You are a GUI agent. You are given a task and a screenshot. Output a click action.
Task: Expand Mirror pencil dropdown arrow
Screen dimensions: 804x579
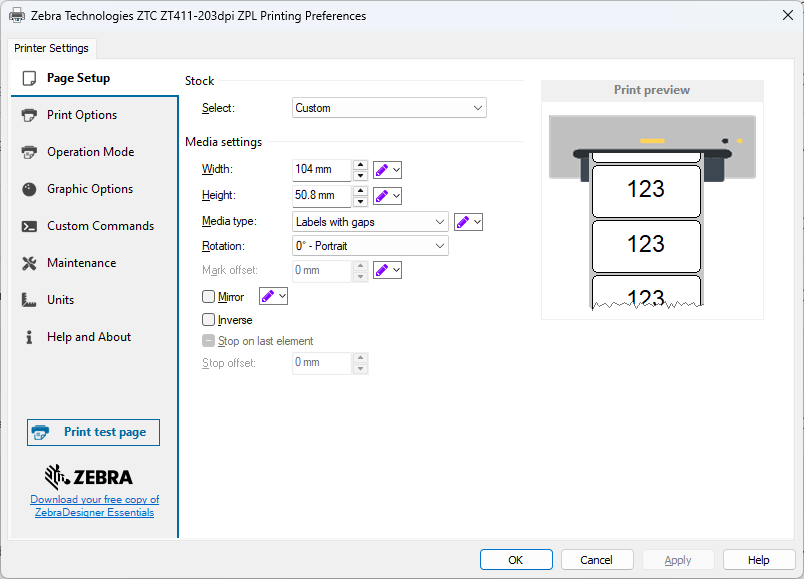click(282, 296)
